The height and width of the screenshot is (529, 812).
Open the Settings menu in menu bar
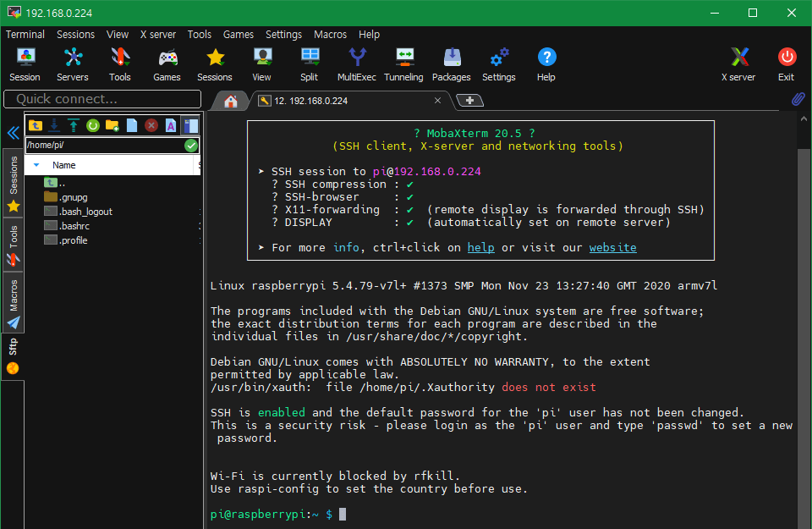(x=284, y=35)
